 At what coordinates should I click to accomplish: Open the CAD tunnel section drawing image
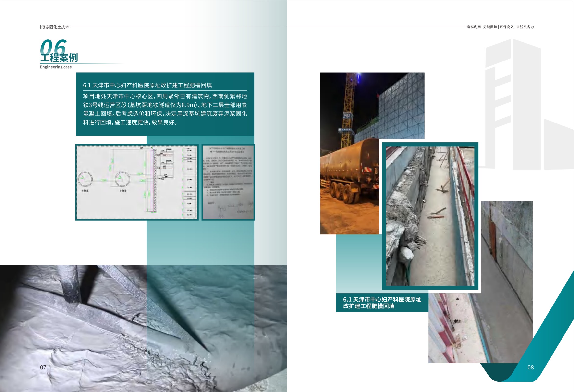pos(137,182)
